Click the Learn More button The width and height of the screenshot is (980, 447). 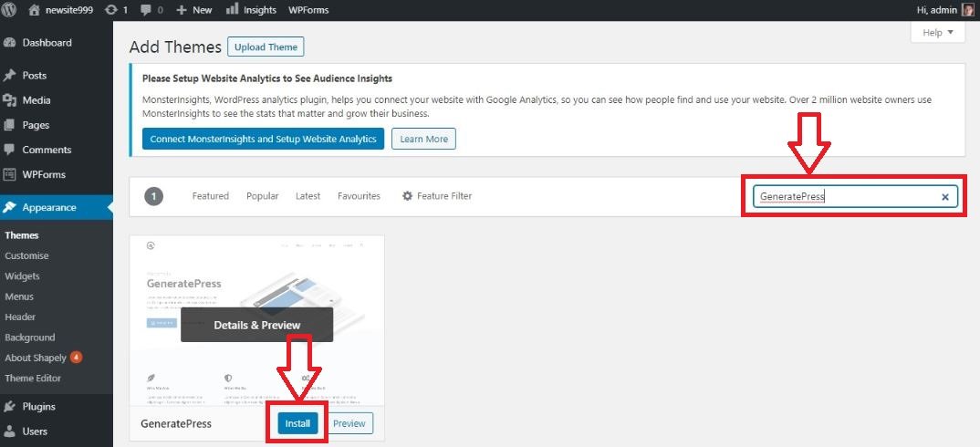[x=423, y=139]
